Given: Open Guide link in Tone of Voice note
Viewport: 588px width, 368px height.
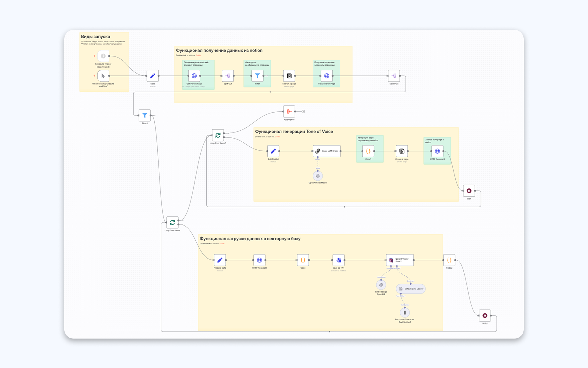Looking at the screenshot, I should point(277,137).
